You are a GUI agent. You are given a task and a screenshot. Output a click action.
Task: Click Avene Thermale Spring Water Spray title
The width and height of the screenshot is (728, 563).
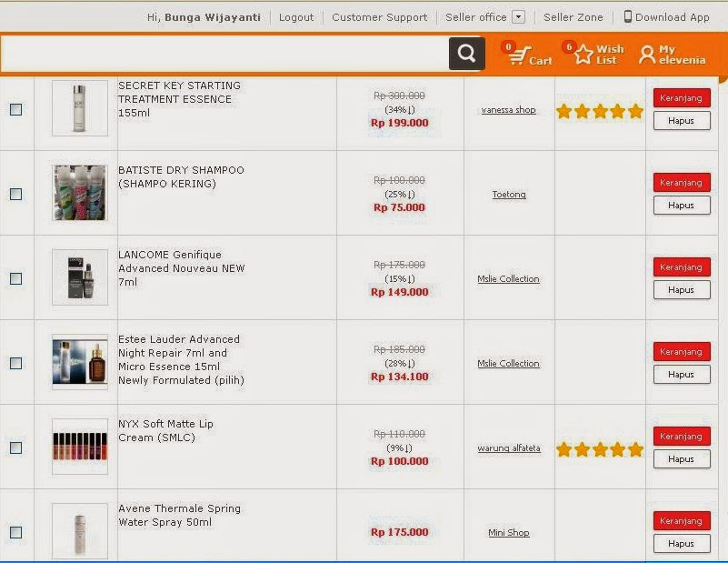pos(180,515)
